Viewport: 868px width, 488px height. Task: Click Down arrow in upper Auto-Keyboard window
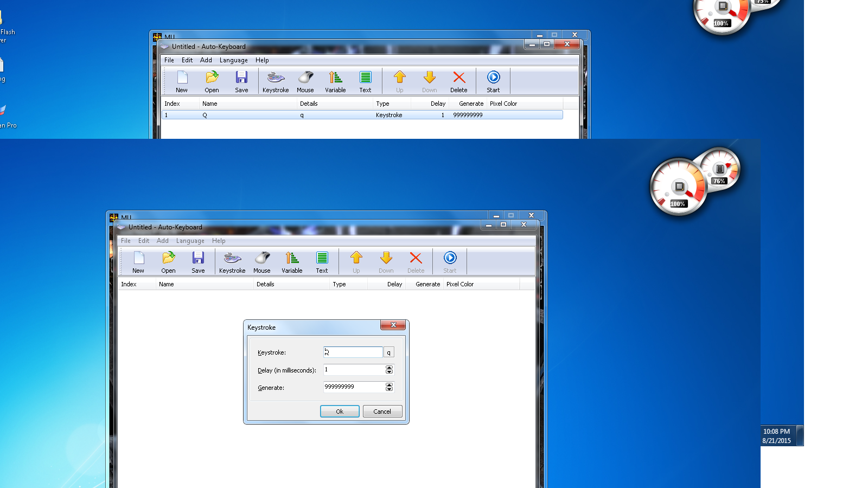pos(429,81)
